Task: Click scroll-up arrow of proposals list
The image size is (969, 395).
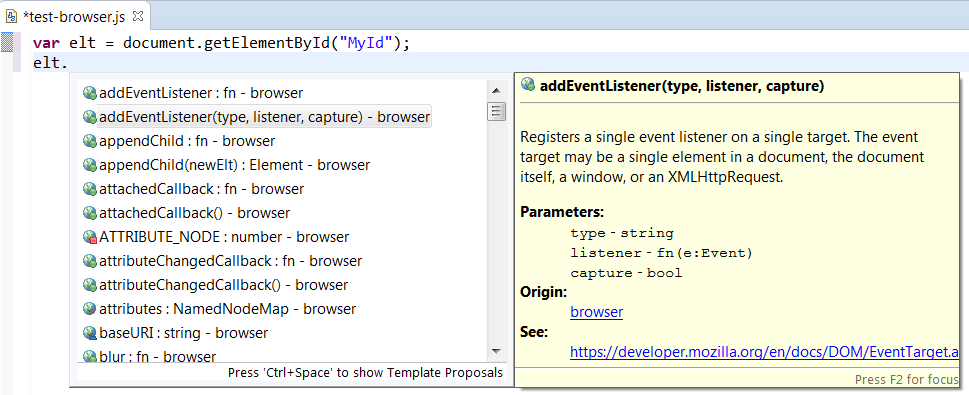Action: [x=496, y=91]
